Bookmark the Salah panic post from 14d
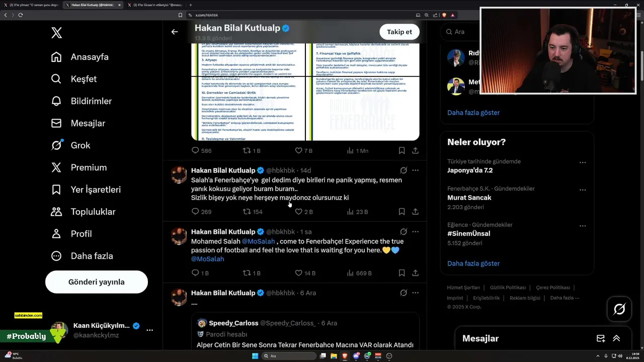This screenshot has width=644, height=362. pyautogui.click(x=401, y=212)
